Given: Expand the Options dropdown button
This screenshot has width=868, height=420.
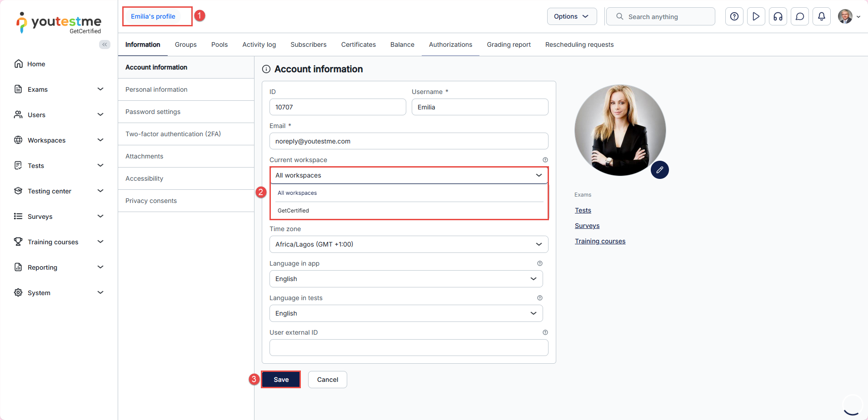Looking at the screenshot, I should point(571,16).
